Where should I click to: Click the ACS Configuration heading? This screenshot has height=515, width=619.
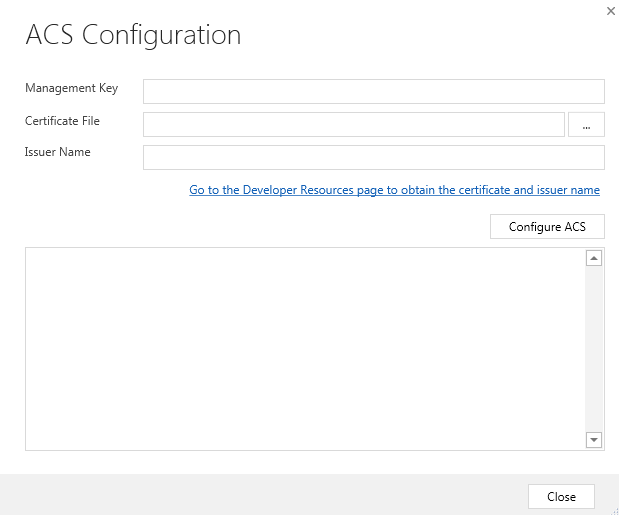(x=132, y=35)
